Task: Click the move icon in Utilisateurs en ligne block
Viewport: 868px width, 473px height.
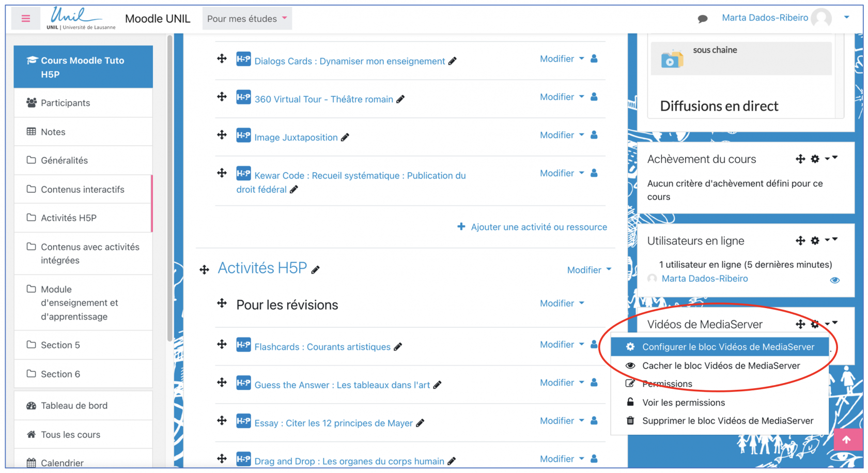Action: point(800,240)
